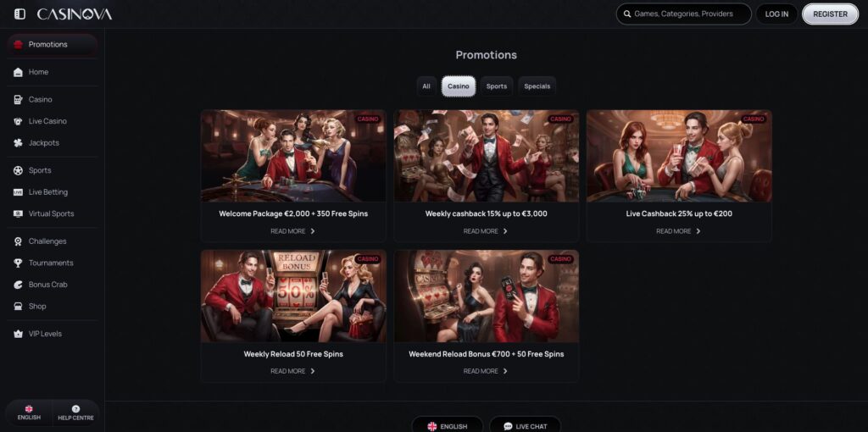Open Live Casino from sidebar
The width and height of the screenshot is (868, 432).
click(52, 121)
